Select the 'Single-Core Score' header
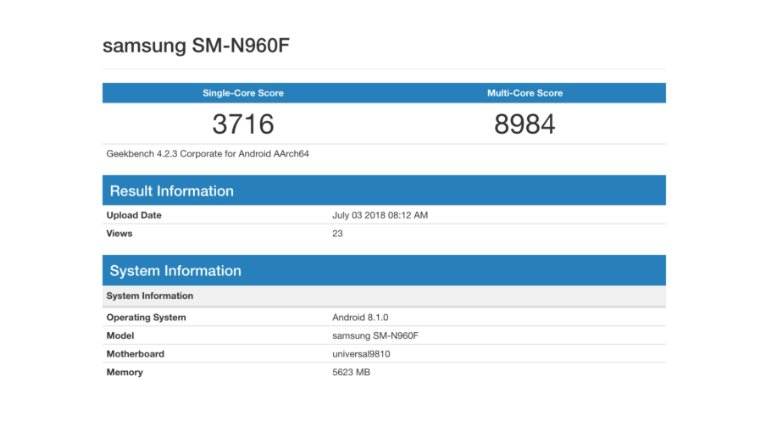 pyautogui.click(x=243, y=93)
